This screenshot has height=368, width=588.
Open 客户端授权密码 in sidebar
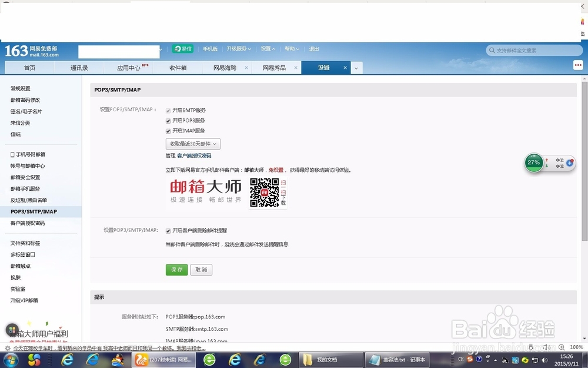(28, 223)
